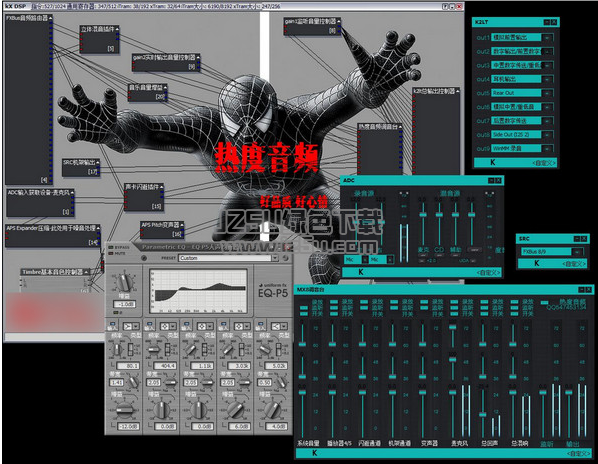Click the EQ band 5 bandwidth knob
Viewport: 598px width, 464px height.
pos(281,382)
